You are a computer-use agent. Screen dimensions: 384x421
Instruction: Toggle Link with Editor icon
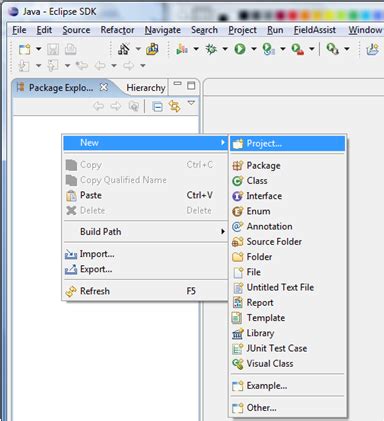(174, 106)
